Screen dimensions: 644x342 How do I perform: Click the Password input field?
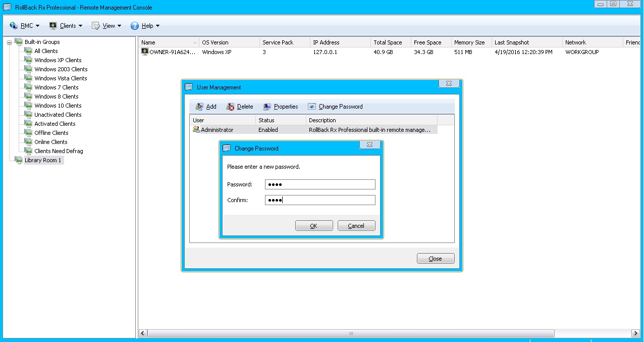pos(320,184)
